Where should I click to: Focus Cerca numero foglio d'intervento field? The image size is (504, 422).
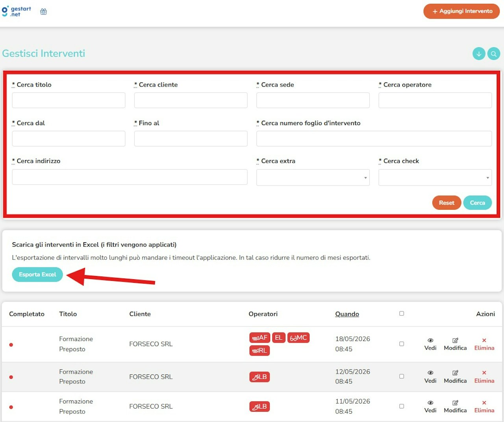point(374,139)
